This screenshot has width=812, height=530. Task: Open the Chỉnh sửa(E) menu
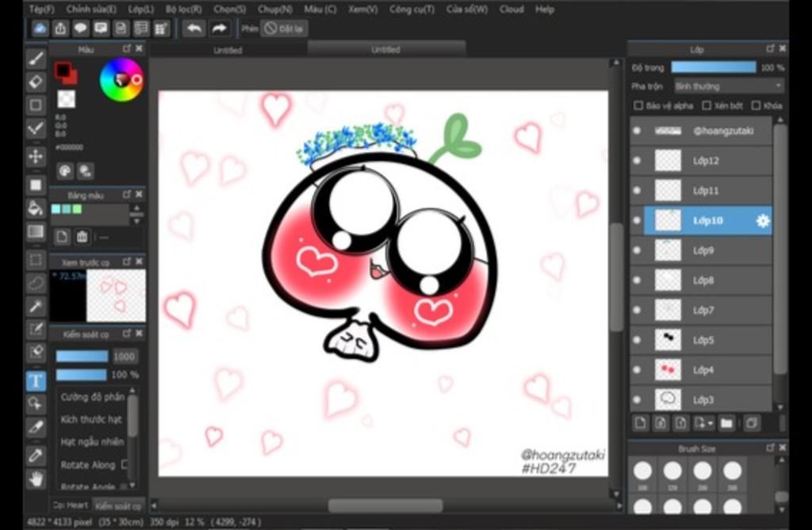(91, 10)
